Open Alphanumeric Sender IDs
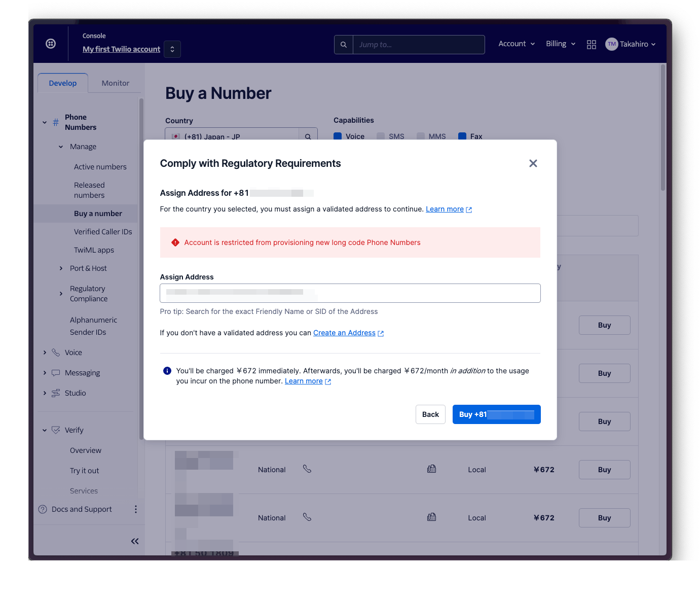The image size is (700, 598). [x=93, y=326]
